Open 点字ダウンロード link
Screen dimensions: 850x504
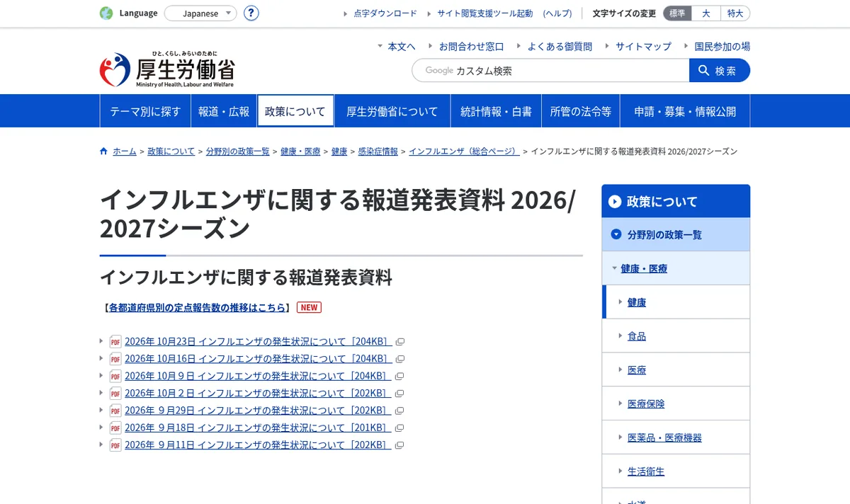pos(385,13)
